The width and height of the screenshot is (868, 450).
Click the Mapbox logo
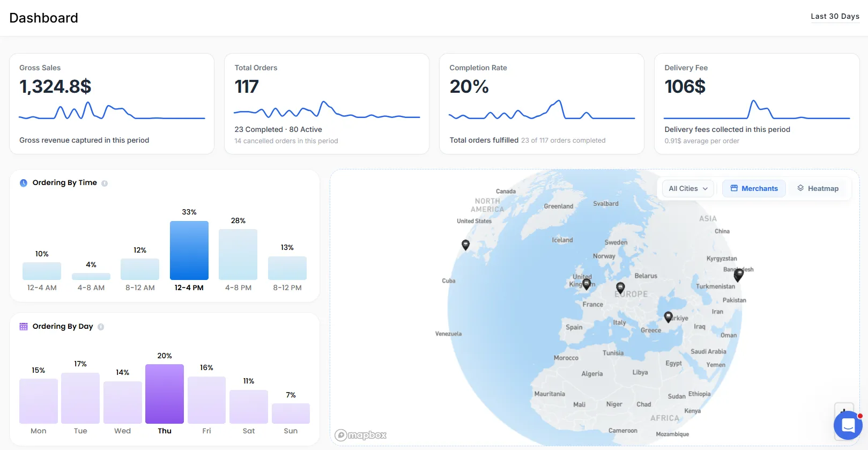tap(360, 435)
